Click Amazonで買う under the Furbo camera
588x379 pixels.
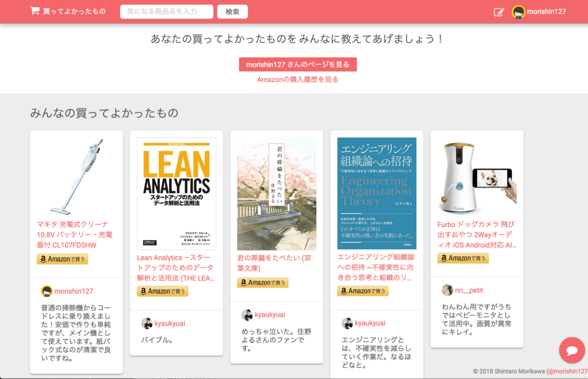(463, 258)
